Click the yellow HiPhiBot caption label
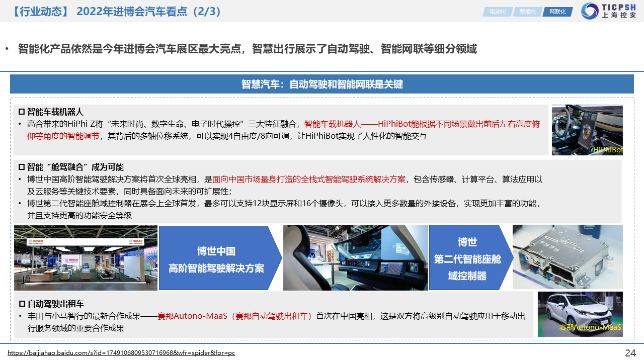Image resolution: width=644 pixels, height=362 pixels. pyautogui.click(x=607, y=150)
